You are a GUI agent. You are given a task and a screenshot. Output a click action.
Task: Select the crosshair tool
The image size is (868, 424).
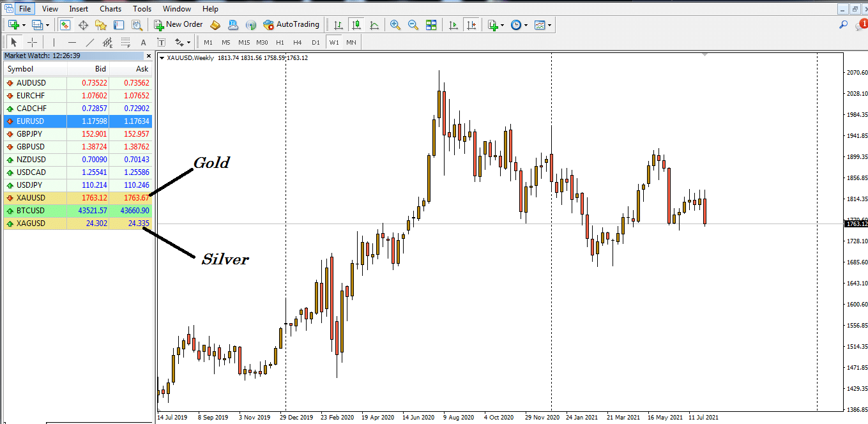(x=32, y=43)
